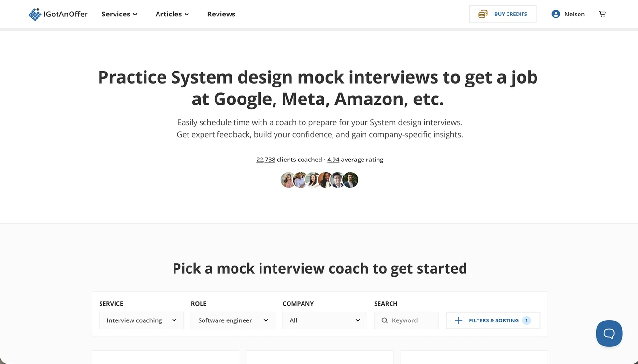This screenshot has width=638, height=364.
Task: Click the Buy Credits text
Action: click(511, 14)
